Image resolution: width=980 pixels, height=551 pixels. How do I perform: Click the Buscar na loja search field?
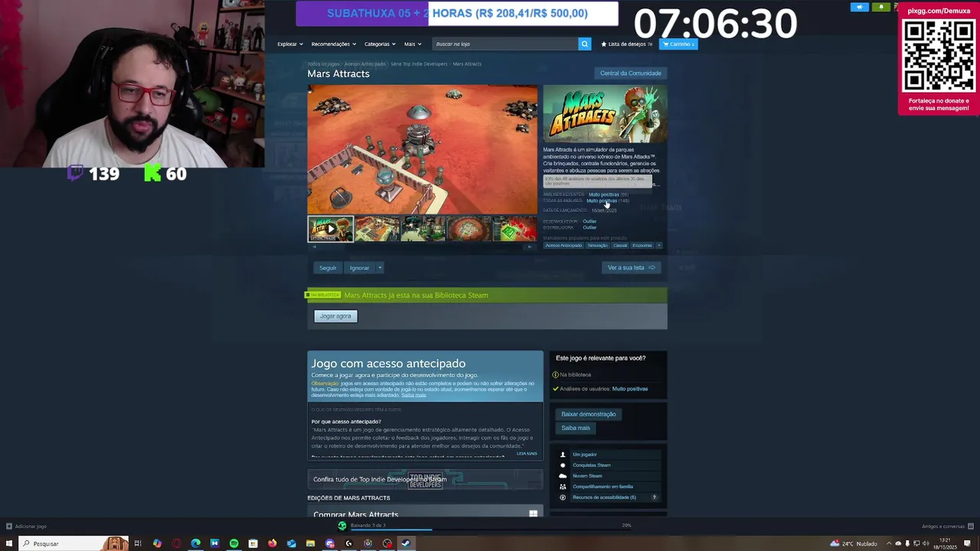[x=505, y=44]
